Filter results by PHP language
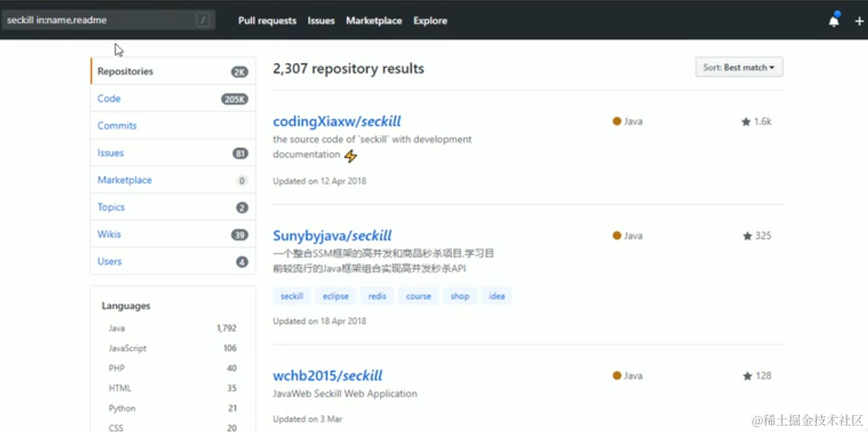868x432 pixels. pos(173,368)
